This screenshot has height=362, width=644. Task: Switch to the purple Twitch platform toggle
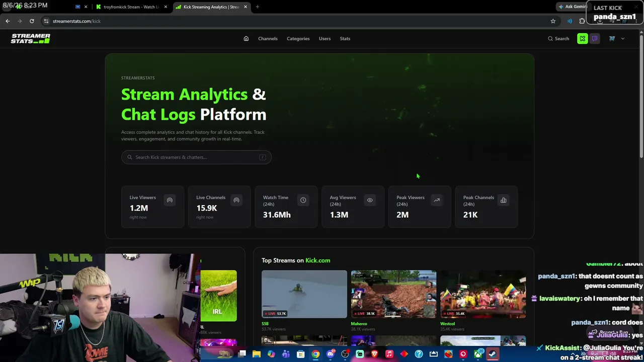coord(595,39)
